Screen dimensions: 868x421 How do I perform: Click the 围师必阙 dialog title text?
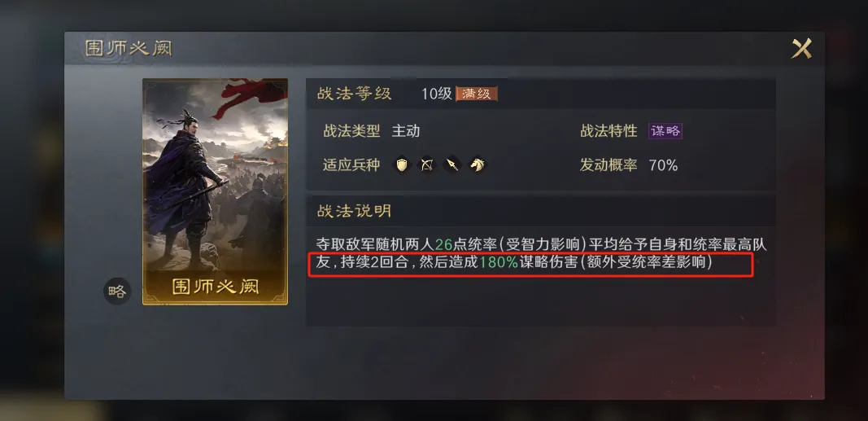(129, 48)
